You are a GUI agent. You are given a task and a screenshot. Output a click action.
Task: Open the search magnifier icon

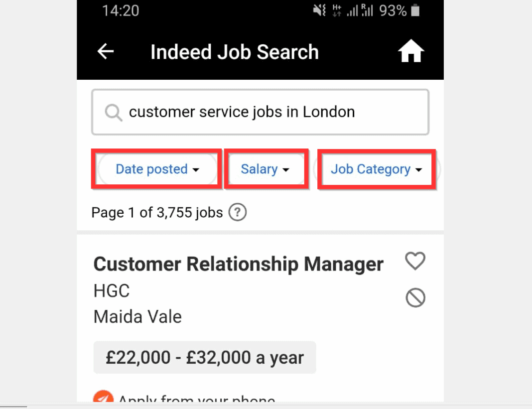113,112
